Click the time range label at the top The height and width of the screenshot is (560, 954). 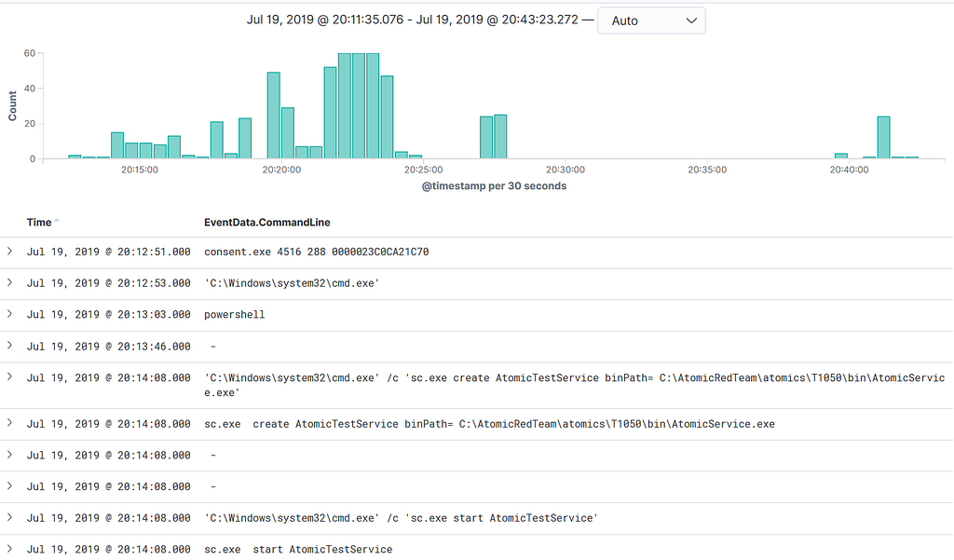coord(411,20)
